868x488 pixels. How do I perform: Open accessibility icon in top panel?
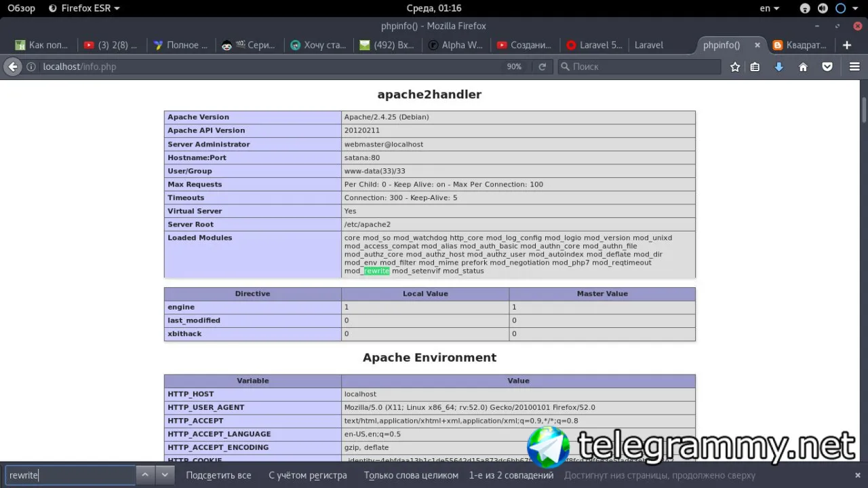[x=805, y=8]
